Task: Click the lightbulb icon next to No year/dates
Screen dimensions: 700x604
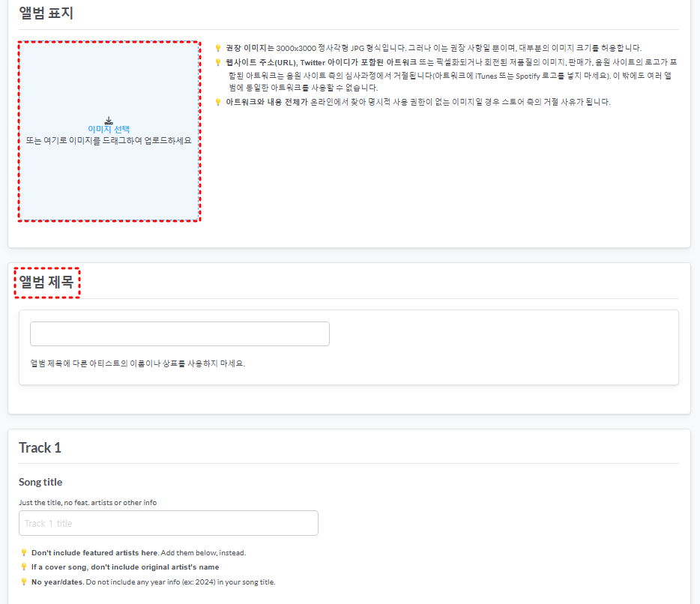Action: coord(24,582)
